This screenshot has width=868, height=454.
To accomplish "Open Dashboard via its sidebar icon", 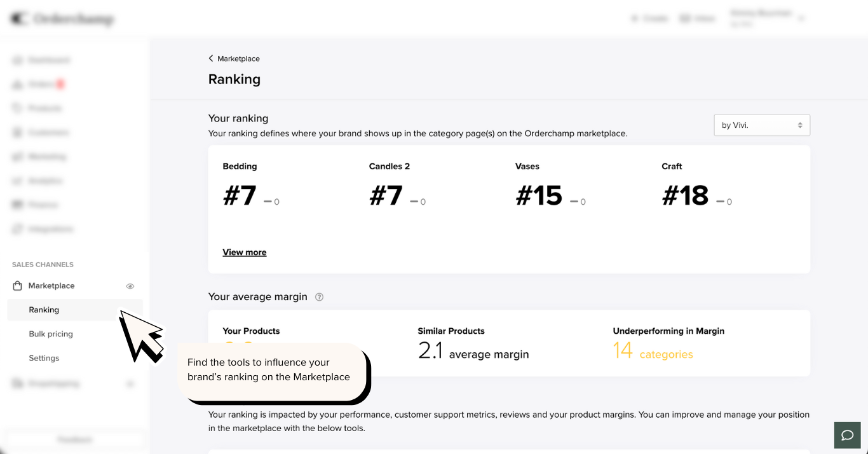I will click(17, 60).
